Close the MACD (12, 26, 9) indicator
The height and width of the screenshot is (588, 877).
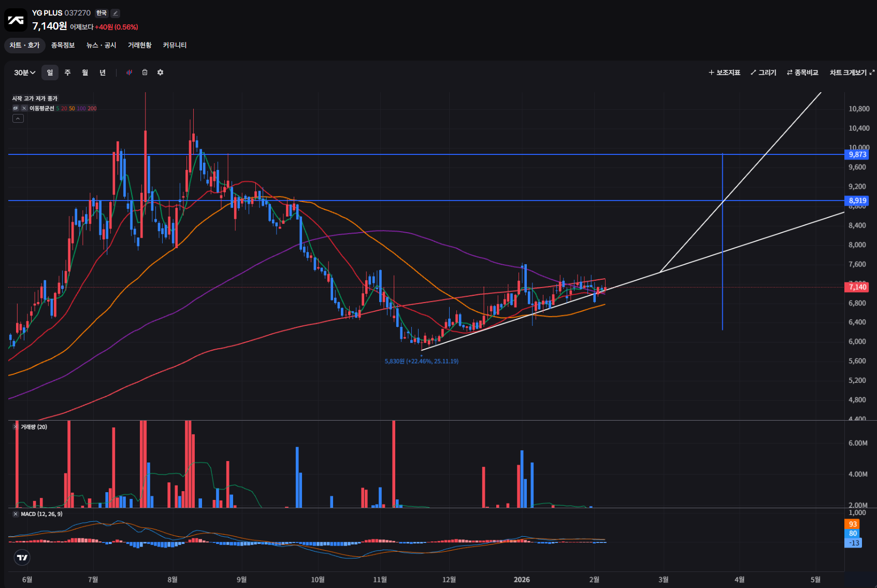[x=16, y=514]
